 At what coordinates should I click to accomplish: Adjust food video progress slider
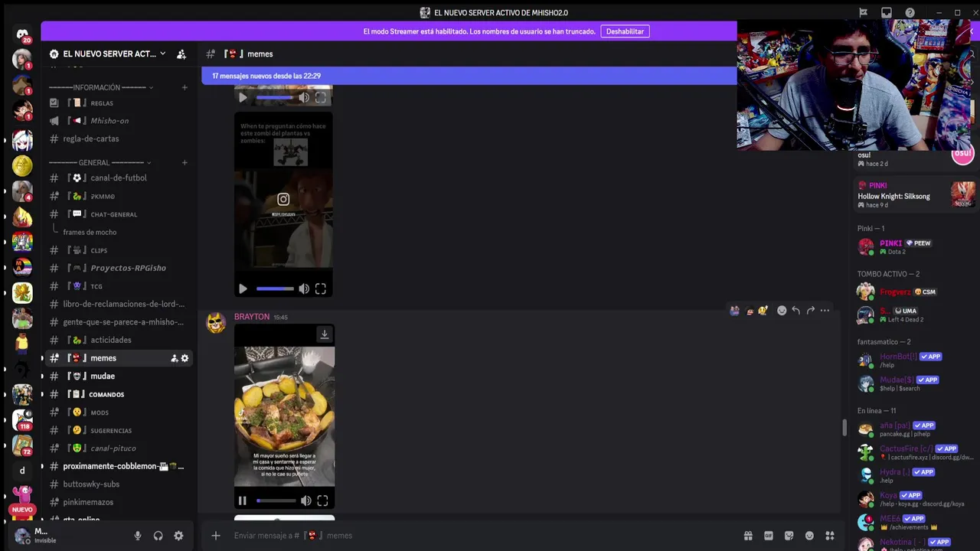pos(276,500)
